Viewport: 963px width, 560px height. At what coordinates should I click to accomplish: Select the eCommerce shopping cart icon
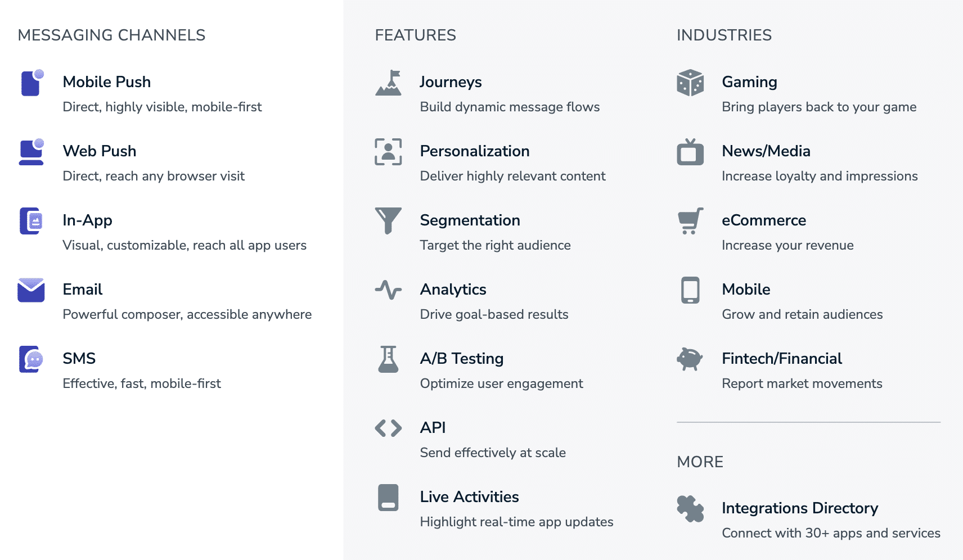[690, 221]
